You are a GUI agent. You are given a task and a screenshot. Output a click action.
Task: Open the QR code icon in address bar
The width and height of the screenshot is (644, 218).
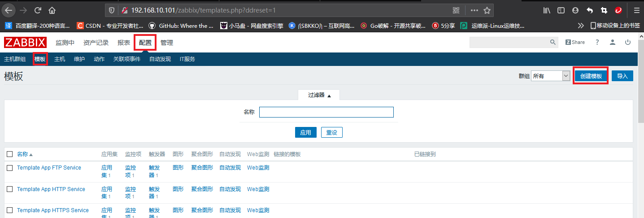[x=456, y=10]
